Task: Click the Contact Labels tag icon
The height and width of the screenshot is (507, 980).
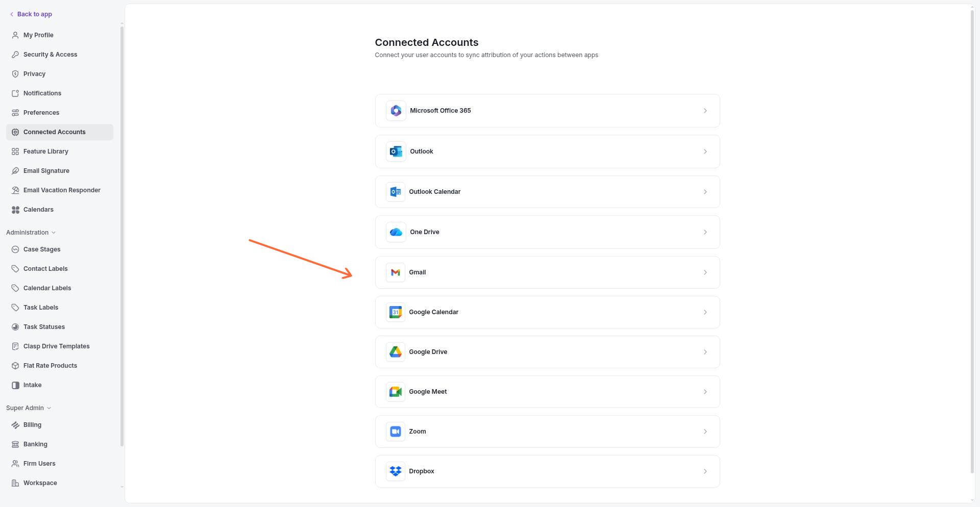Action: coord(15,269)
